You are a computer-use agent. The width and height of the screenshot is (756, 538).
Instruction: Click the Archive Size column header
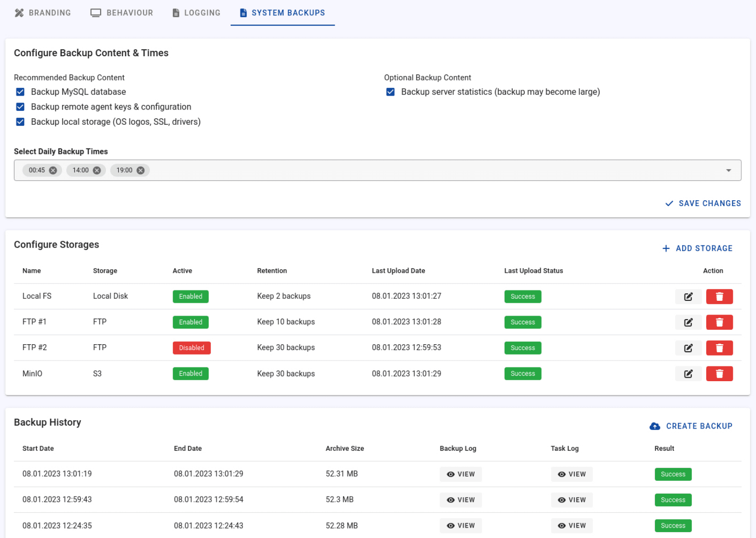point(345,449)
